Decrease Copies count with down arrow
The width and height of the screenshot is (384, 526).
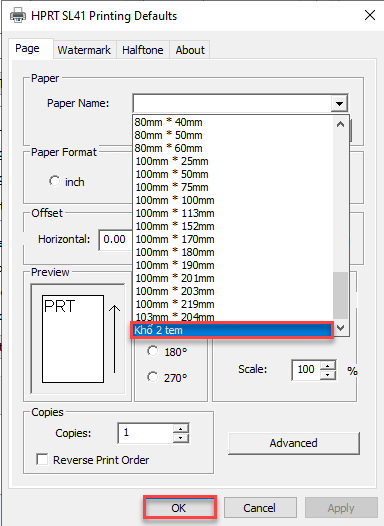[x=181, y=438]
